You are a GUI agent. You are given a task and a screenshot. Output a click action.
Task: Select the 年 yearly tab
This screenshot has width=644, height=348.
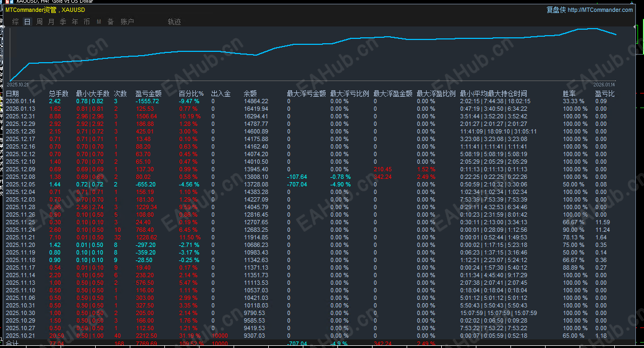click(75, 22)
